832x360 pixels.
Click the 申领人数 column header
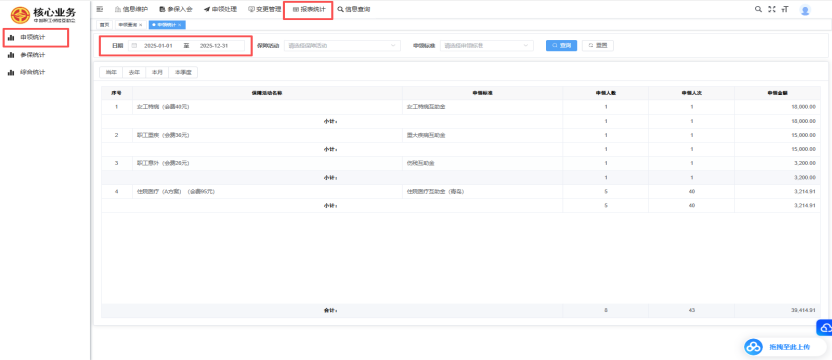click(605, 93)
